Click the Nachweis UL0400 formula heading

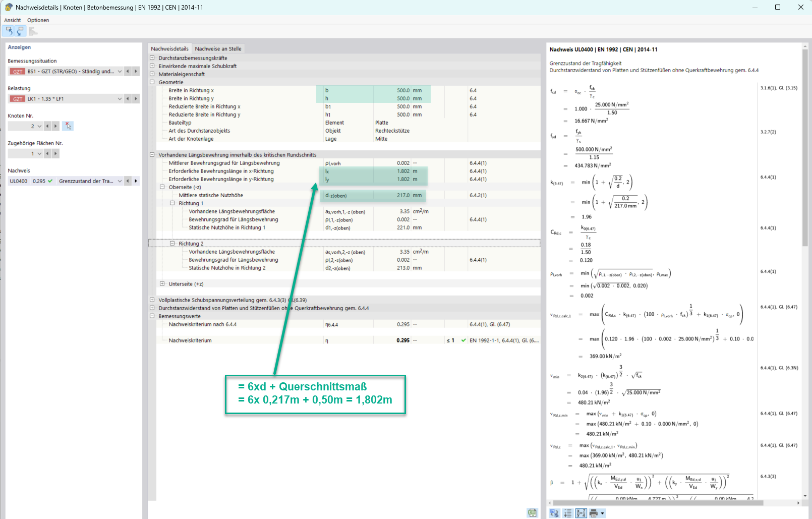coord(603,49)
